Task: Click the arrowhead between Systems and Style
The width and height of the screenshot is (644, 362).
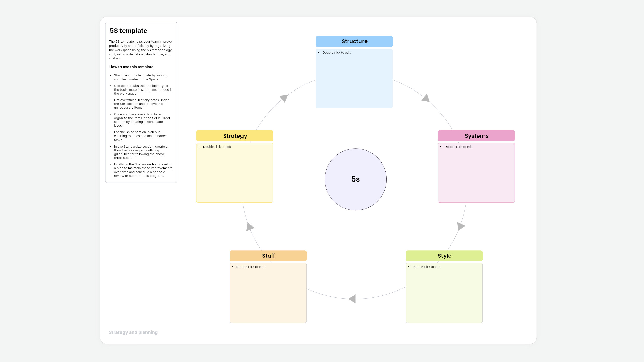Action: [460, 226]
